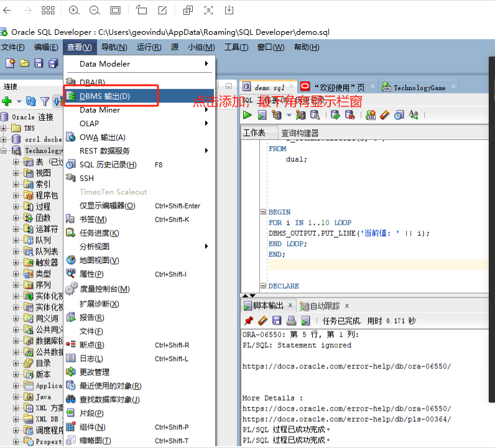The image size is (495, 448).
Task: Click SQL History icon in SQL toolbar
Action: click(399, 115)
